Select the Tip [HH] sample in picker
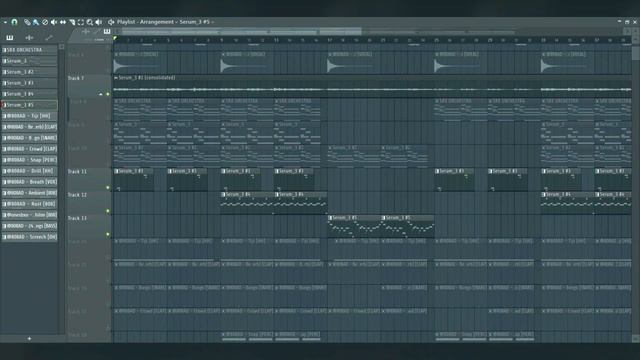640x360 pixels. coord(29,116)
